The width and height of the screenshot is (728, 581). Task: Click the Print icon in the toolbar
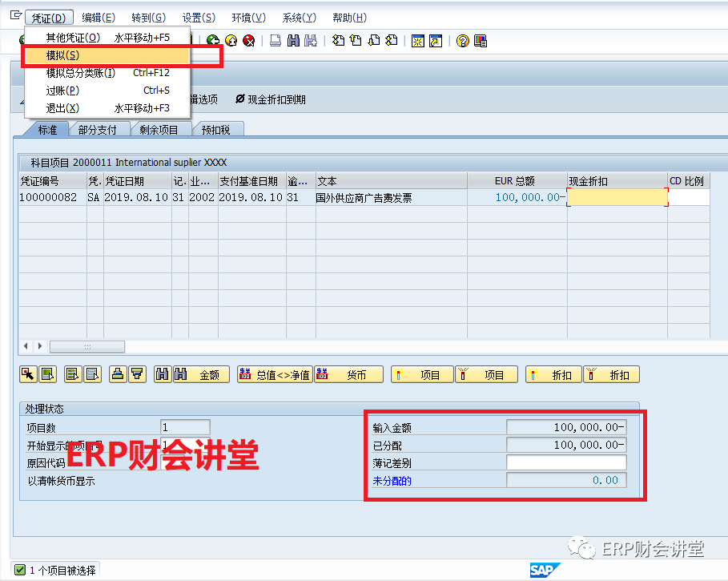275,41
